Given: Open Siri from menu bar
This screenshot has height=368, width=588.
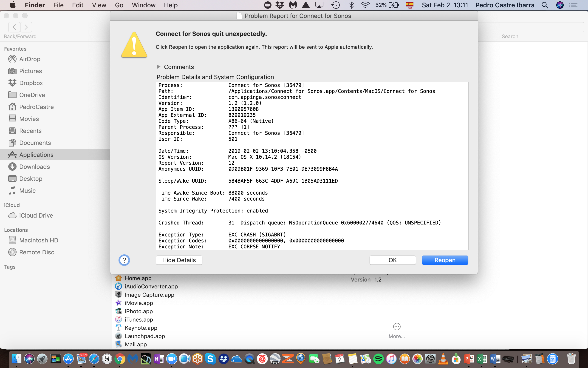Looking at the screenshot, I should [560, 5].
